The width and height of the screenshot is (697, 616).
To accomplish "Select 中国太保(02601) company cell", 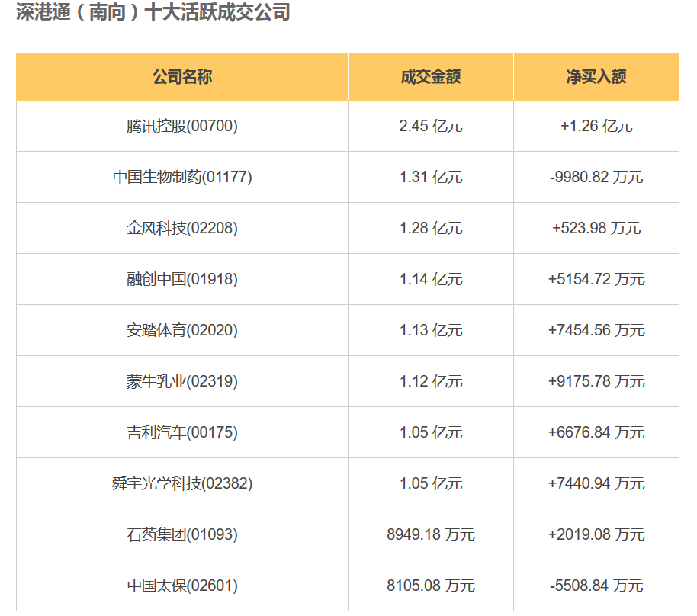I will coord(182,586).
